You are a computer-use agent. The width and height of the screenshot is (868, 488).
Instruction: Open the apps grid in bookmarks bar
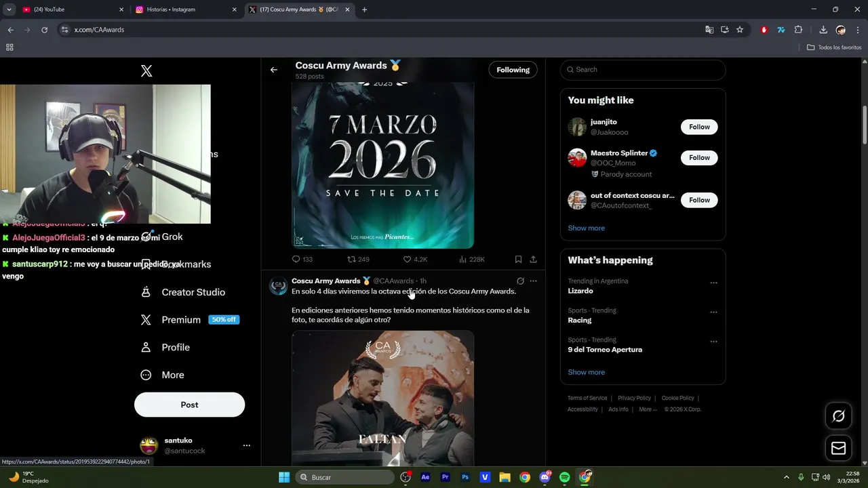pyautogui.click(x=9, y=47)
